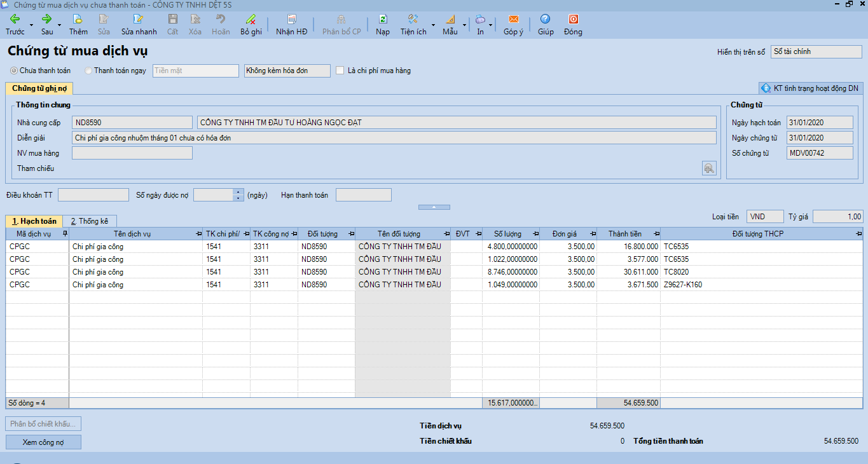868x464 pixels.
Task: Select the amount cell 3.577.000
Action: pos(628,259)
